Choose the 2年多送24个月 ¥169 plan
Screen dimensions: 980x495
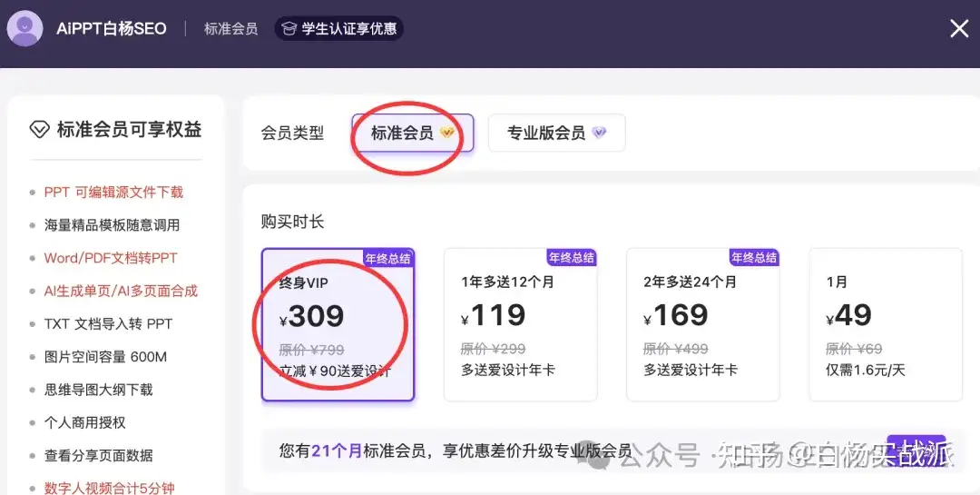click(x=703, y=325)
